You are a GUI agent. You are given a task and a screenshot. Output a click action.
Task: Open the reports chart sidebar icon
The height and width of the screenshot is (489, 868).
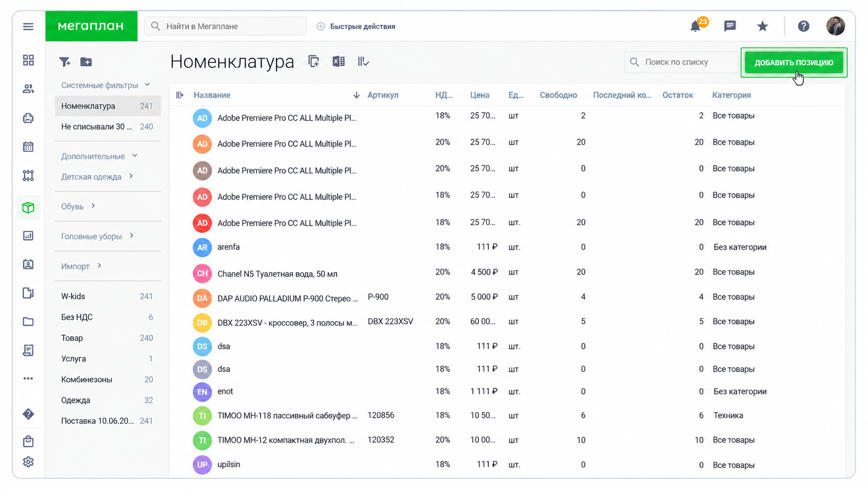click(29, 236)
